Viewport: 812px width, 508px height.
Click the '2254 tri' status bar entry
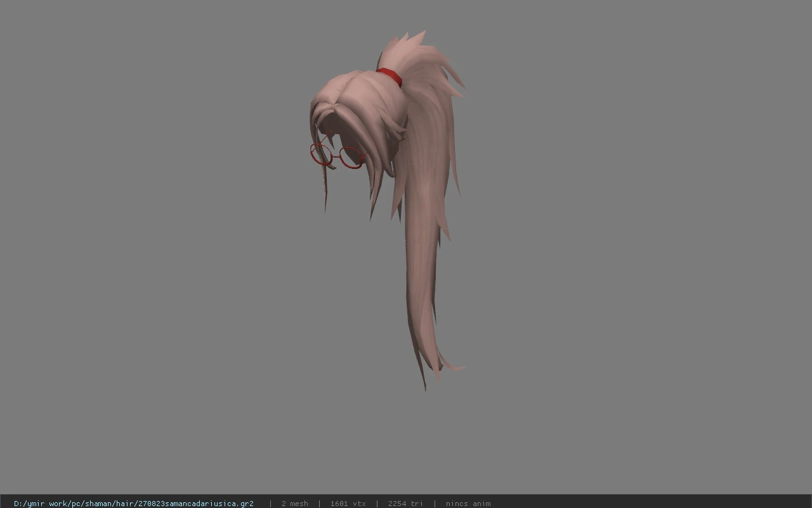405,504
